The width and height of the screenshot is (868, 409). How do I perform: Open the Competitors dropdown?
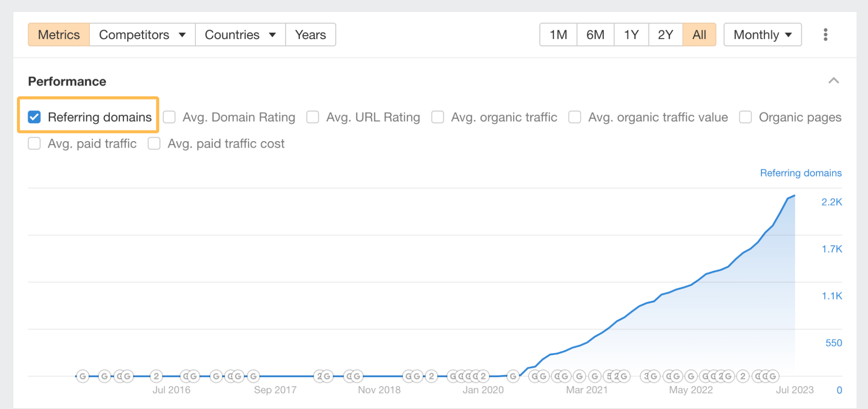click(x=142, y=34)
